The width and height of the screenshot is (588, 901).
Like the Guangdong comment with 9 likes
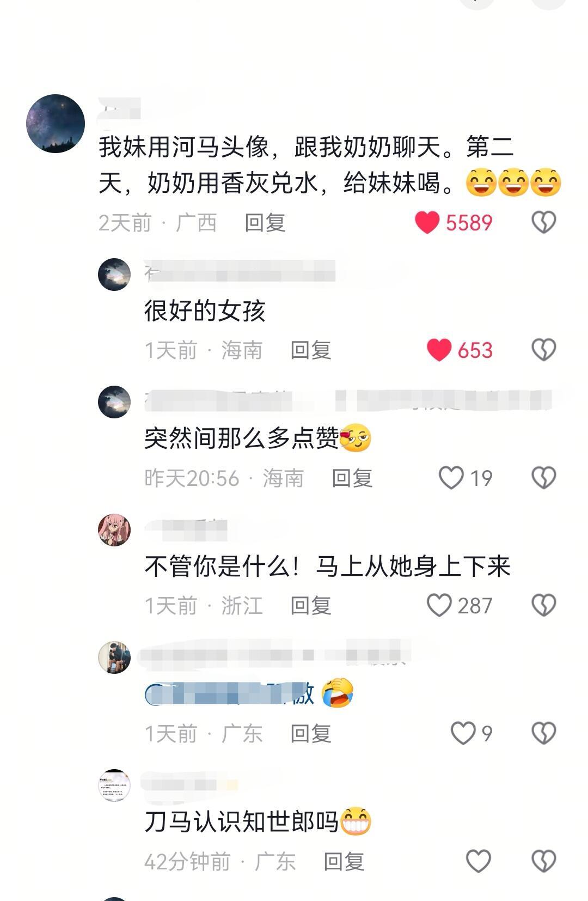[x=463, y=733]
